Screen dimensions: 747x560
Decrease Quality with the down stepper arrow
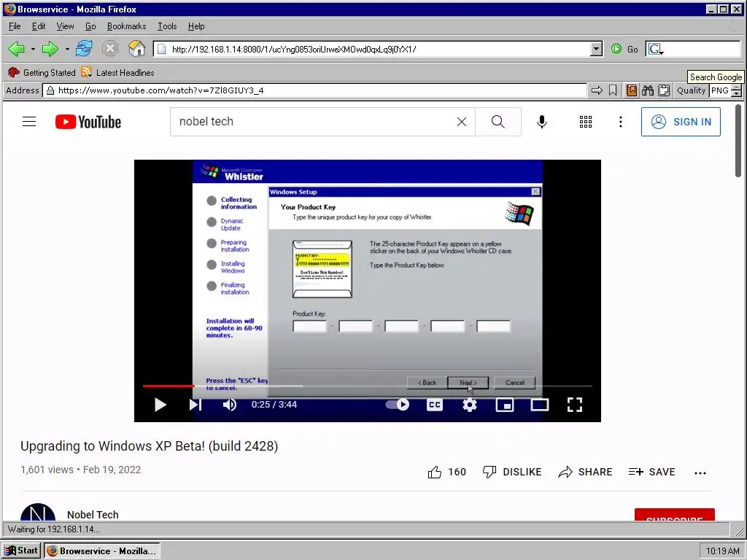coord(737,94)
